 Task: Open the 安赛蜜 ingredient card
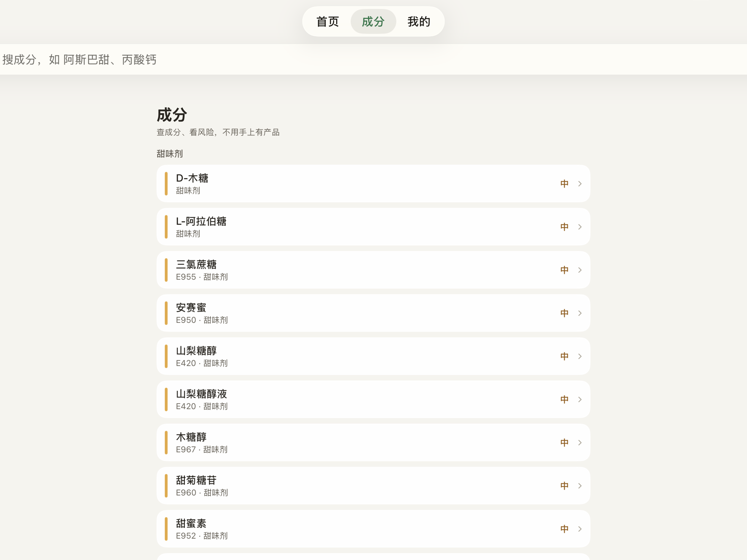point(373,313)
